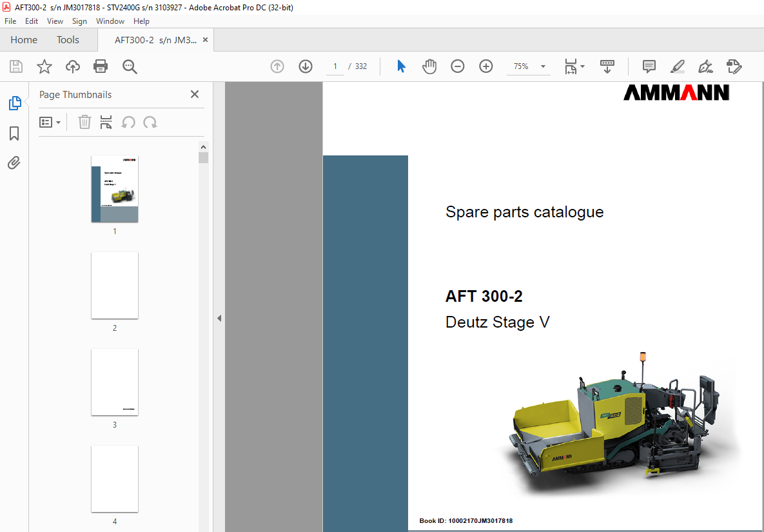This screenshot has width=764, height=532.
Task: Rotate page counterclockwise icon
Action: [128, 123]
